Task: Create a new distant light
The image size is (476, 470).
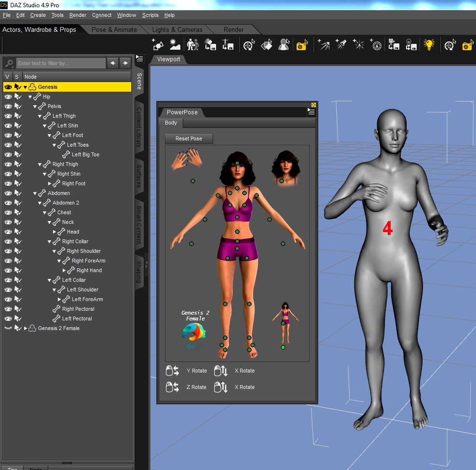Action: (x=324, y=45)
